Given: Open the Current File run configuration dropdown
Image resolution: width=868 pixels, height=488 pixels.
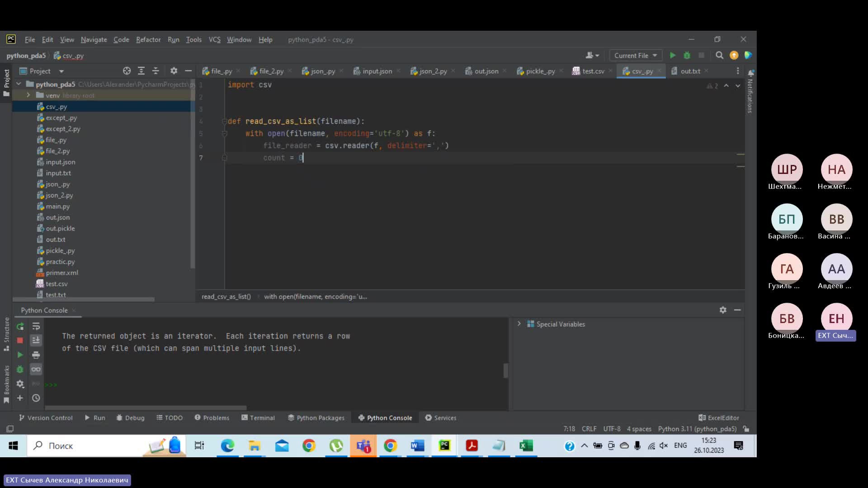Looking at the screenshot, I should point(636,55).
